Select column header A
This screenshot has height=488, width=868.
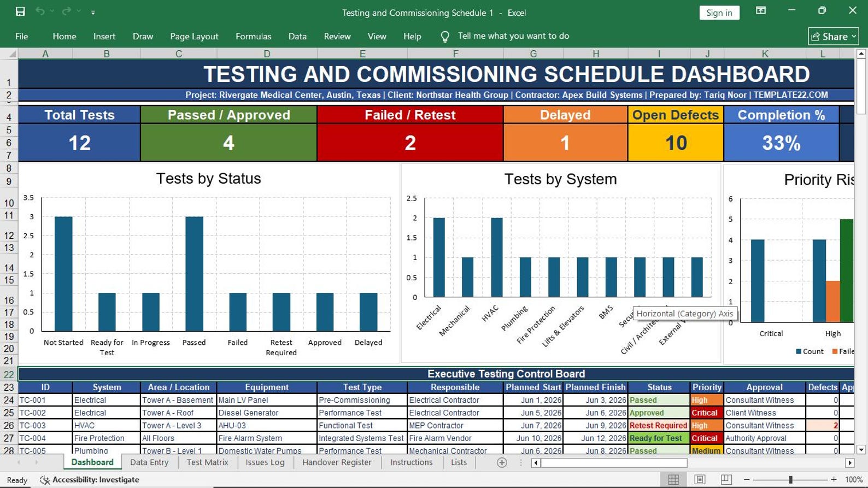point(45,54)
